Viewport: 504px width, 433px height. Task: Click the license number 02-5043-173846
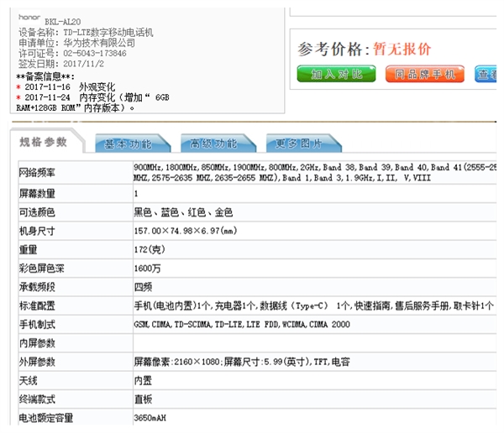click(x=92, y=53)
